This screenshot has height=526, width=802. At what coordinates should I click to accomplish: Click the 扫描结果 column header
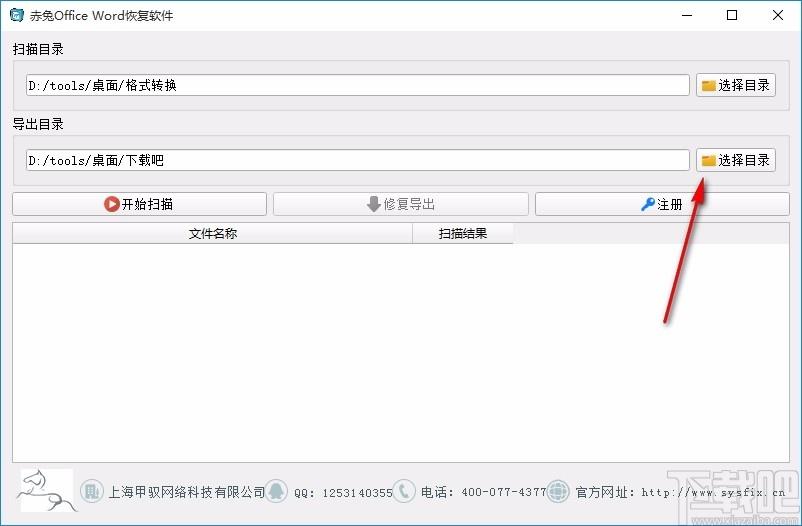462,233
